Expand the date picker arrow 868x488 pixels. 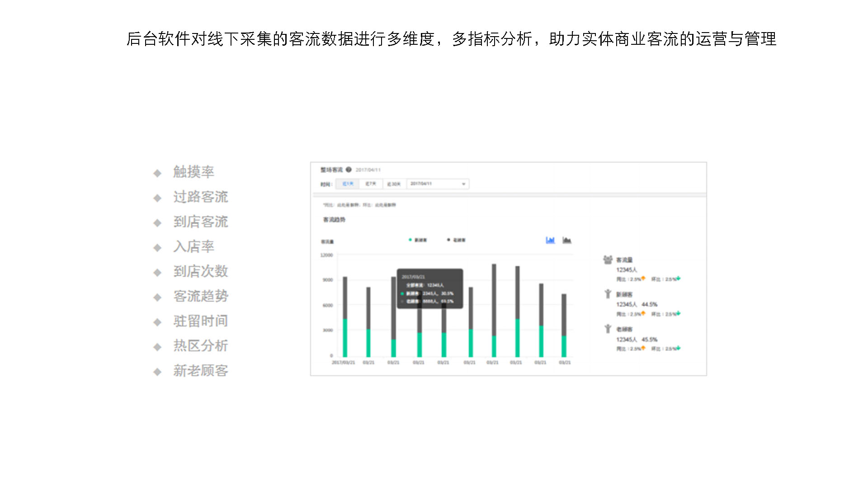tap(463, 184)
